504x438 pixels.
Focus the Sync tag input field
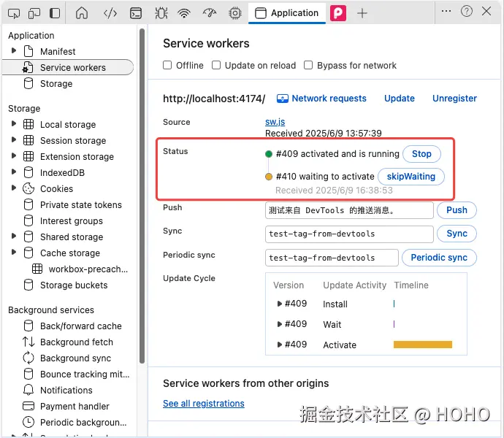(349, 234)
